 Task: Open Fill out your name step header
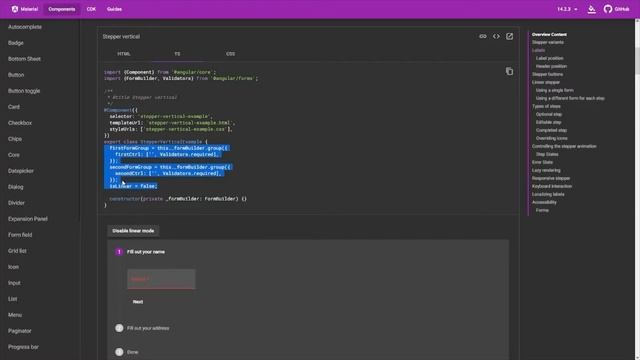pyautogui.click(x=146, y=252)
